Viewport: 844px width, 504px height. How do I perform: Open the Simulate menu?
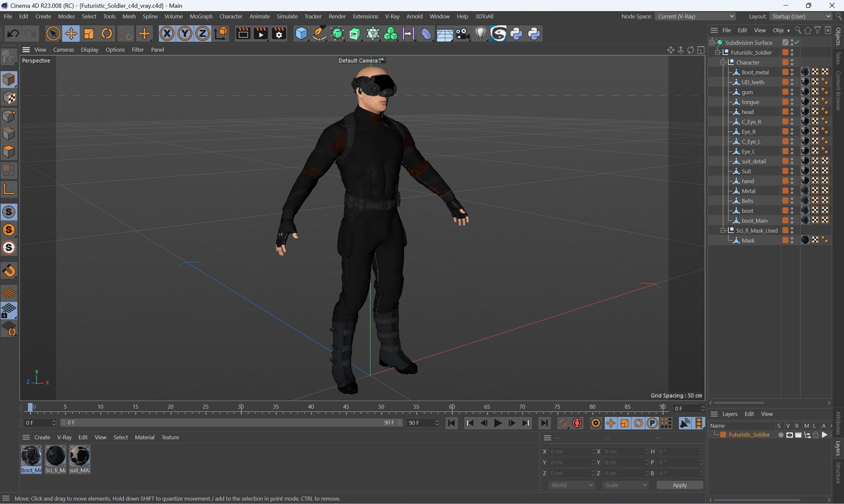(287, 16)
